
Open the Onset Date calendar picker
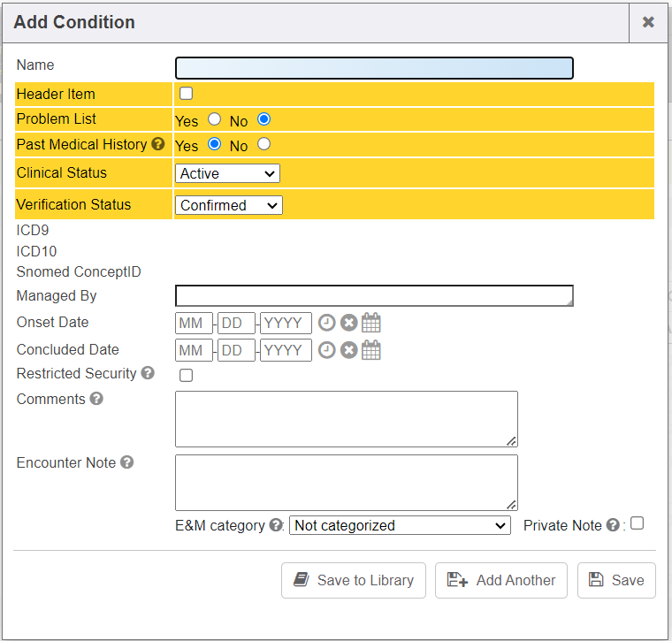[371, 324]
